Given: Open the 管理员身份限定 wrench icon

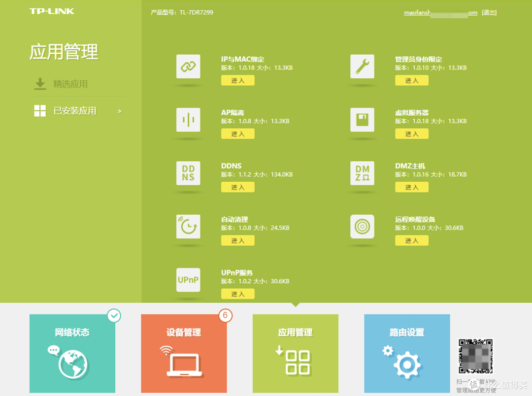Looking at the screenshot, I should pyautogui.click(x=363, y=66).
